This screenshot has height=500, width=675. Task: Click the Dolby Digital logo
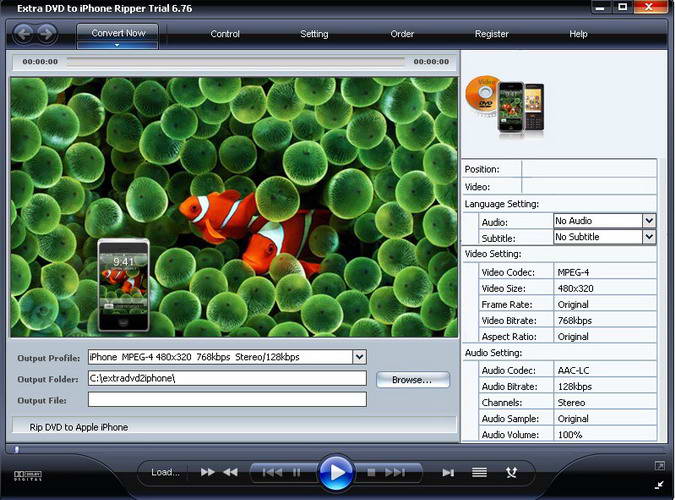[28, 475]
